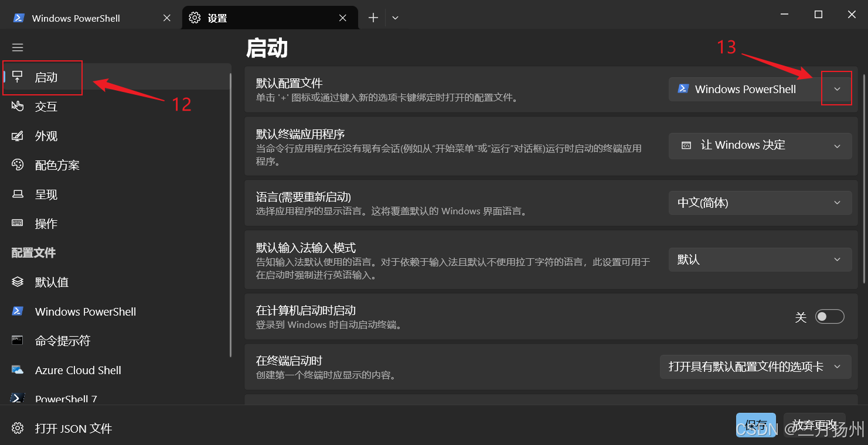Image resolution: width=868 pixels, height=445 pixels.
Task: Open the 交互 (Interaction) settings page
Action: coord(46,106)
